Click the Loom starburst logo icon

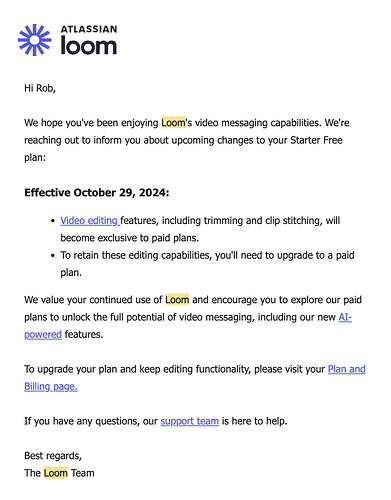tap(35, 40)
